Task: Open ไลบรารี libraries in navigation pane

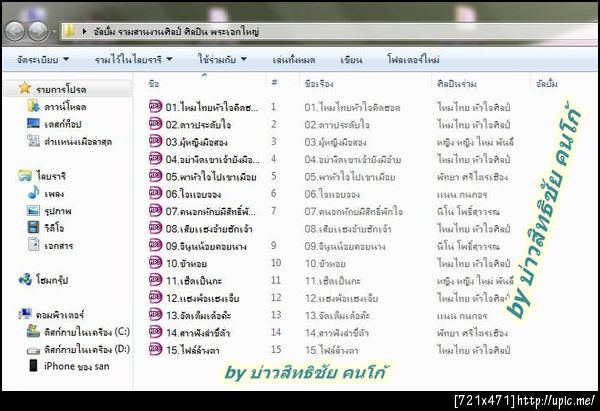Action: click(51, 176)
